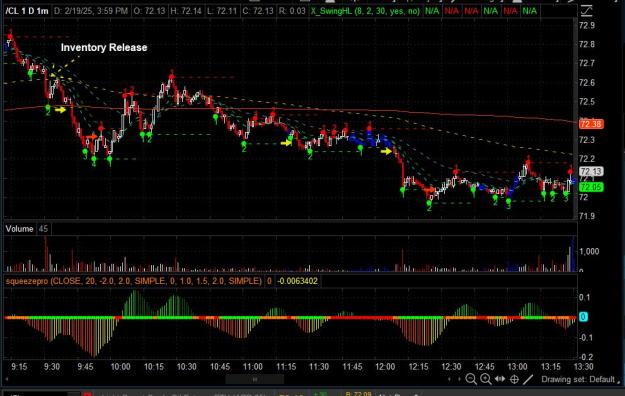The height and width of the screenshot is (396, 625).
Task: Click the squeezepro study label
Action: click(134, 281)
